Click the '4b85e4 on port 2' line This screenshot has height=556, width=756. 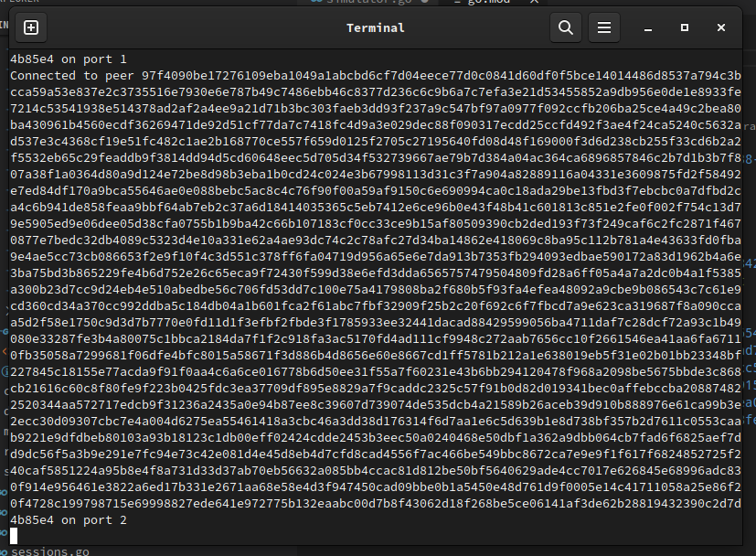pos(69,520)
